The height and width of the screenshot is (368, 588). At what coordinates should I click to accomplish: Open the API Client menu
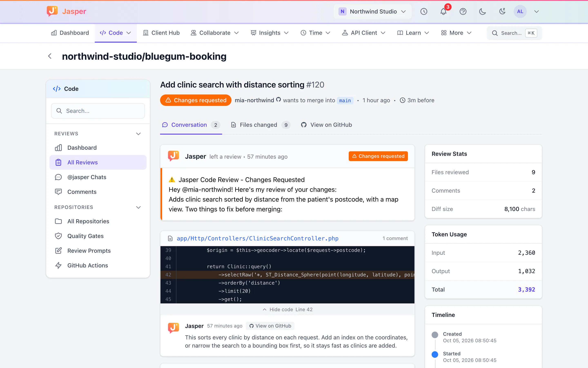coord(364,33)
